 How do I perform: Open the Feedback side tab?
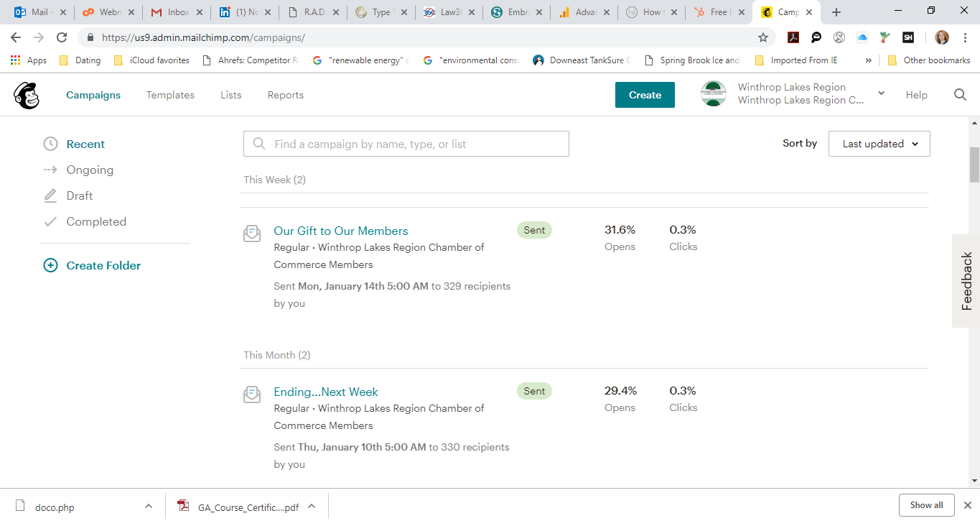click(x=966, y=281)
